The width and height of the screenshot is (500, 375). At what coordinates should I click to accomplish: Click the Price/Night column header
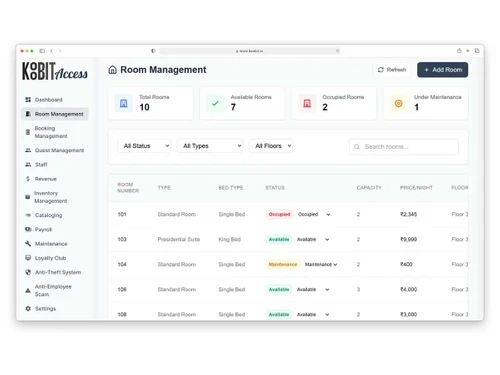tap(416, 188)
